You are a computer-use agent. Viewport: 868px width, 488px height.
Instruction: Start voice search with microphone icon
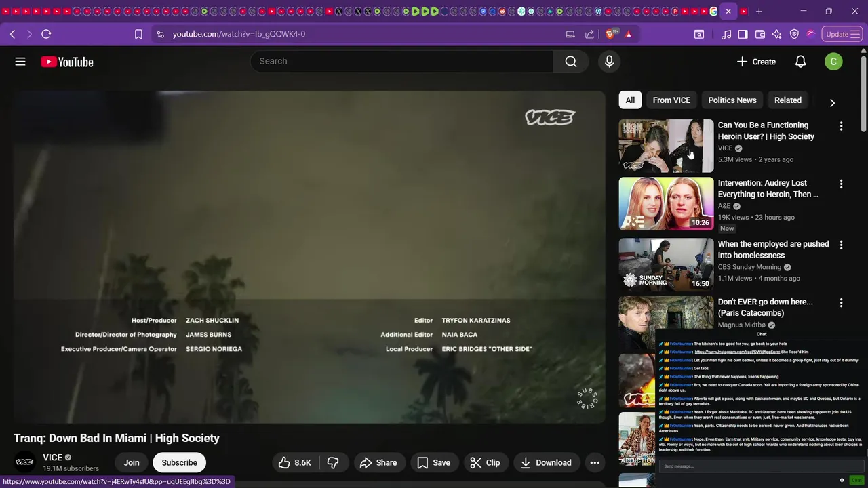point(609,62)
